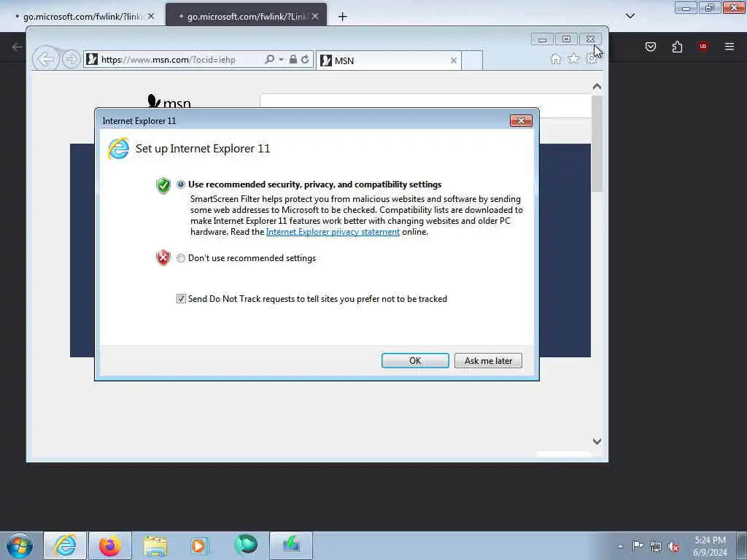Show hidden tray icons arrow
747x560 pixels.
click(x=620, y=546)
